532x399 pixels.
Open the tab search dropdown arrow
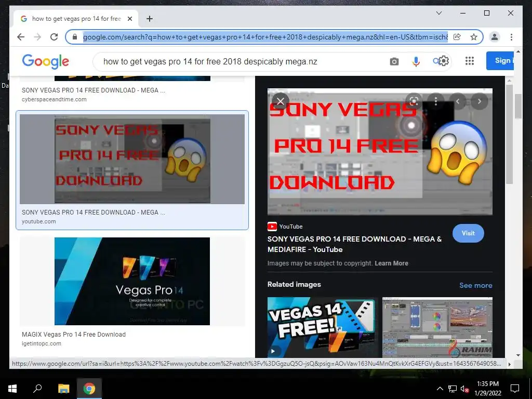click(x=438, y=13)
